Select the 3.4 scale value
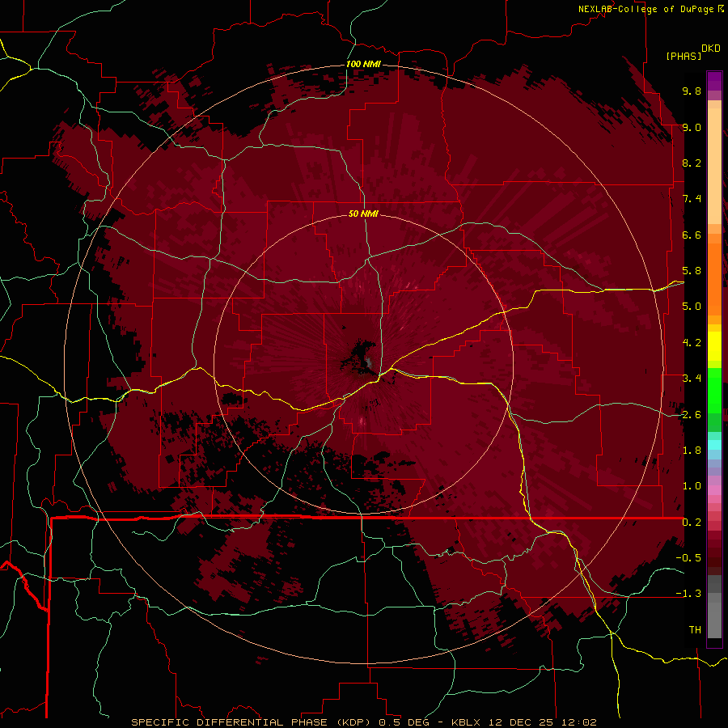Viewport: 728px width, 728px height. coord(692,379)
